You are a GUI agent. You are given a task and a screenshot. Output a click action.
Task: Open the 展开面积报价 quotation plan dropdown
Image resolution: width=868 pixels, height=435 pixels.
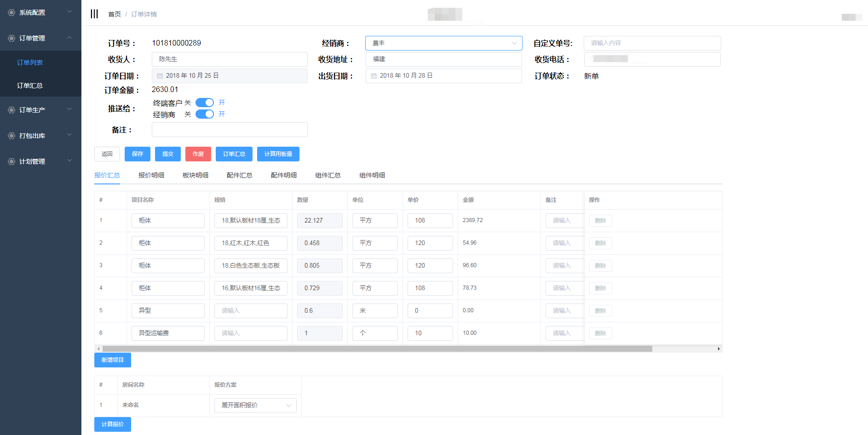tap(255, 405)
